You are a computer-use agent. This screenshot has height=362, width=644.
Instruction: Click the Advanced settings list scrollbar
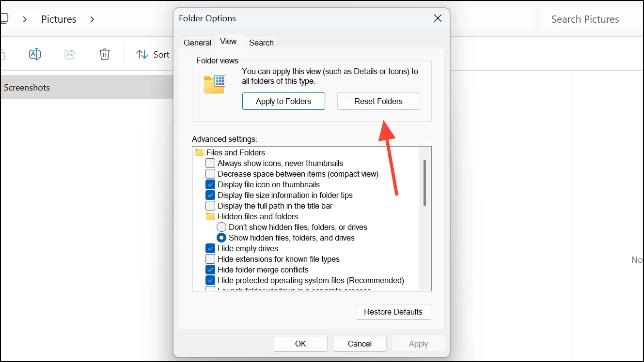pyautogui.click(x=424, y=183)
